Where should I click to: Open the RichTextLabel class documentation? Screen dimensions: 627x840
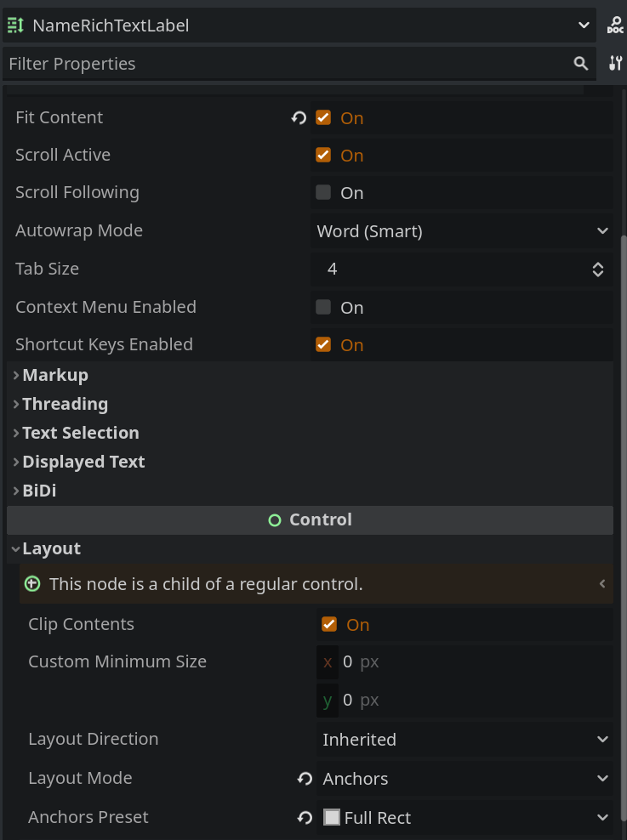point(616,23)
